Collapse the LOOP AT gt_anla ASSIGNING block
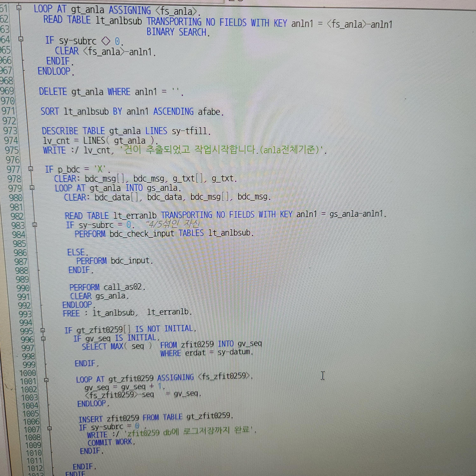Viewport: 476px width, 476px height. coord(19,8)
